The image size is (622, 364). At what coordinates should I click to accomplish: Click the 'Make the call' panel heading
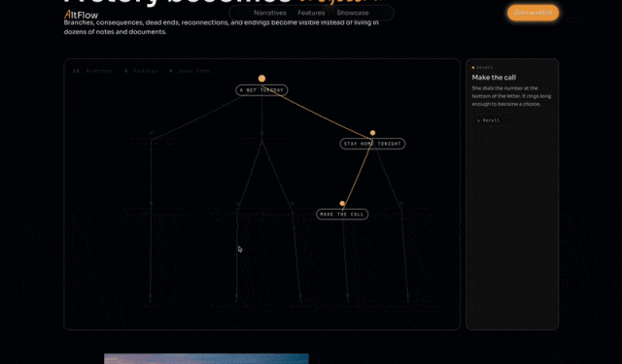pyautogui.click(x=494, y=78)
